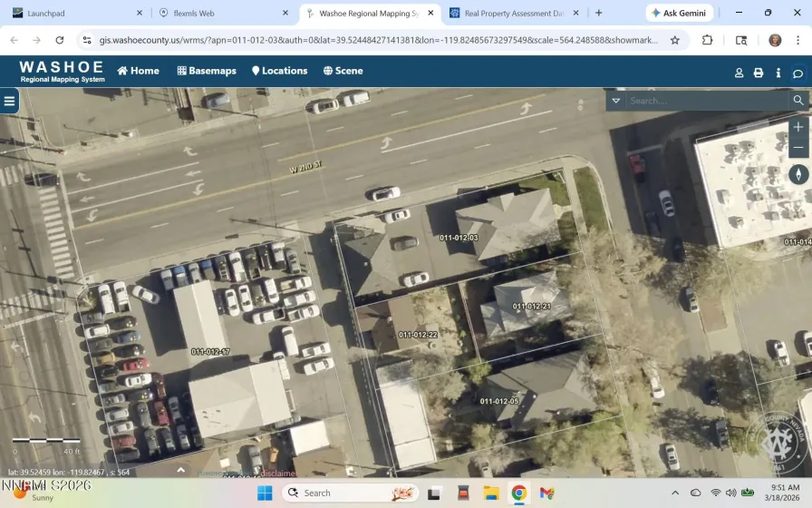Image resolution: width=812 pixels, height=508 pixels.
Task: Open Chrome from the taskbar
Action: 519,493
